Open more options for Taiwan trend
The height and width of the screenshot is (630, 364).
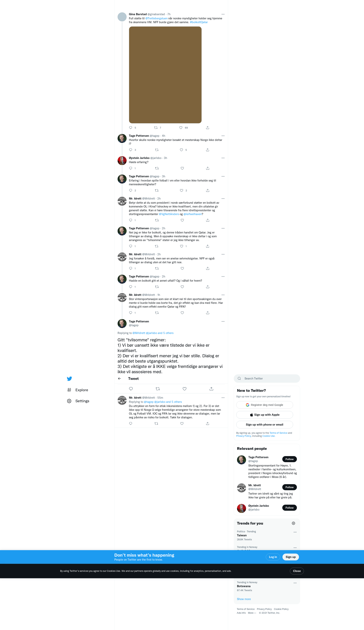click(x=295, y=532)
